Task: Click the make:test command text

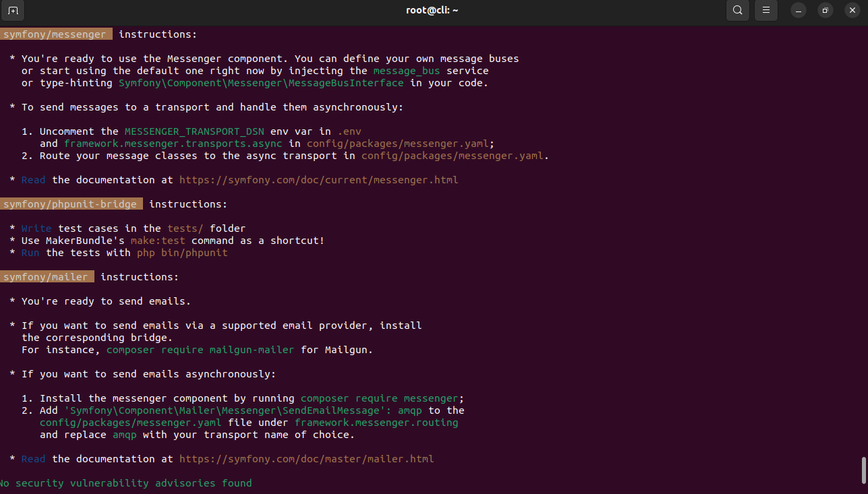Action: point(158,241)
